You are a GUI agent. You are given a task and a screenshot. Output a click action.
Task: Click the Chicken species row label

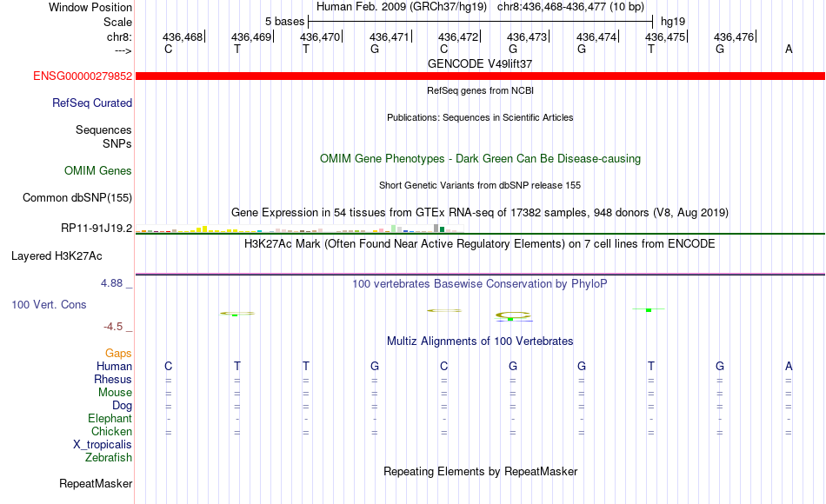111,431
